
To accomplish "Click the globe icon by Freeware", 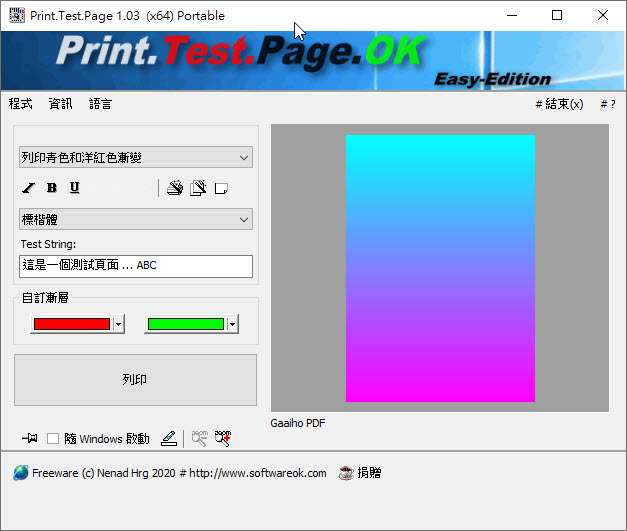I will [20, 473].
